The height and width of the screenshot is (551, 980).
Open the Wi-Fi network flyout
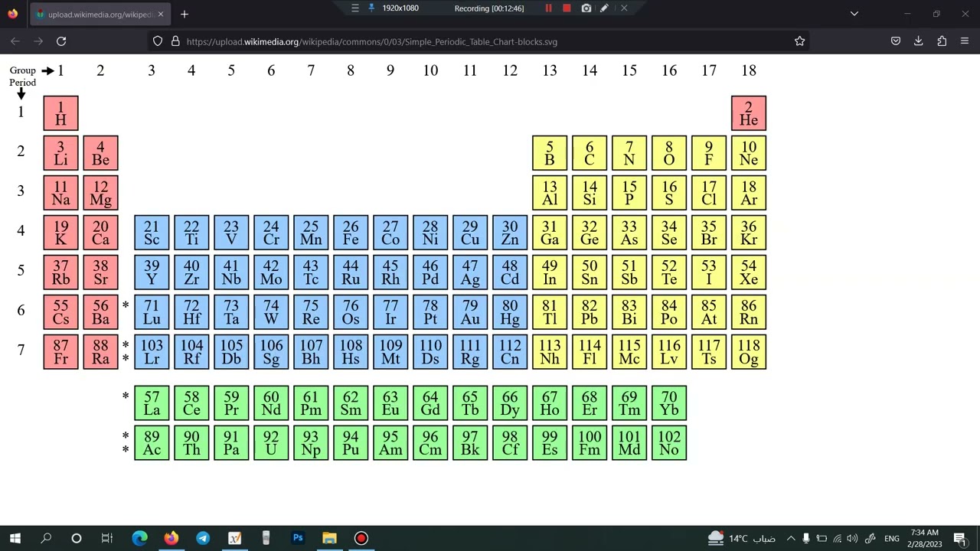click(x=837, y=538)
